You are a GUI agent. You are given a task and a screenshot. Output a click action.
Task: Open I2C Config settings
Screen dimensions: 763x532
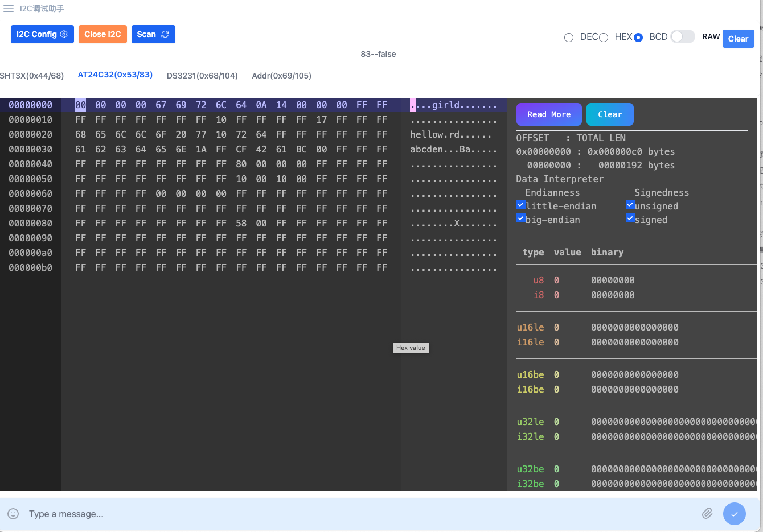pyautogui.click(x=42, y=34)
